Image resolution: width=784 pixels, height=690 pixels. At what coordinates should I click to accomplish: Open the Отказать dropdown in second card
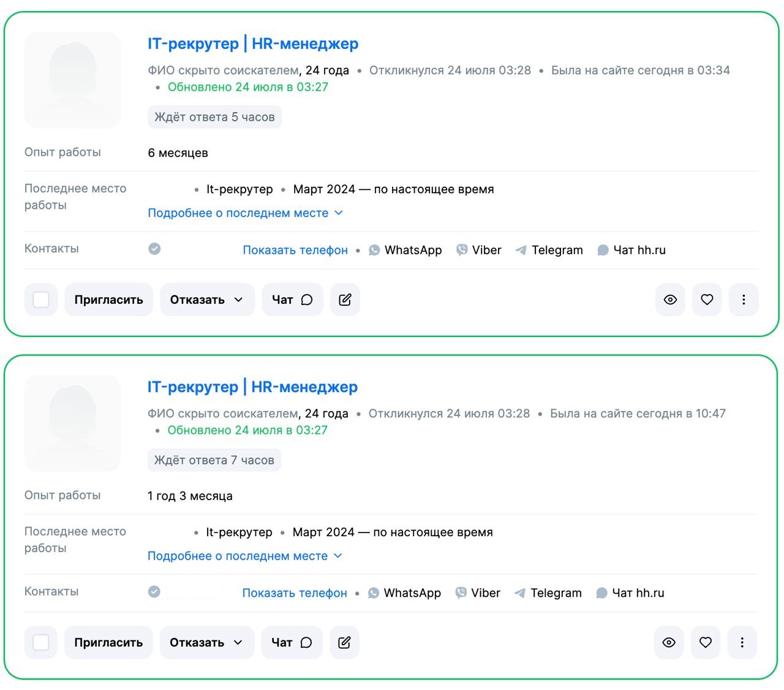coord(206,642)
